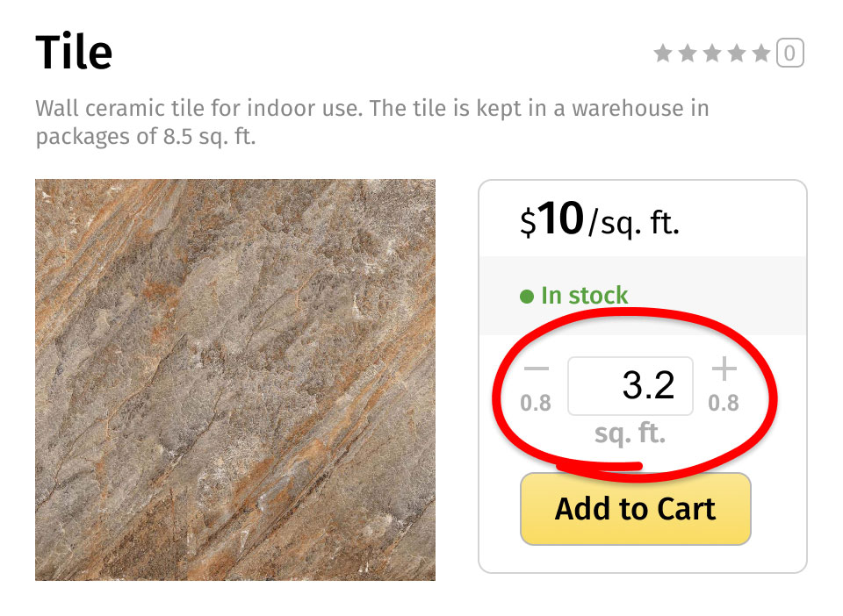The image size is (843, 616).
Task: Click the minus icon to decrease quantity
Action: coord(536,369)
